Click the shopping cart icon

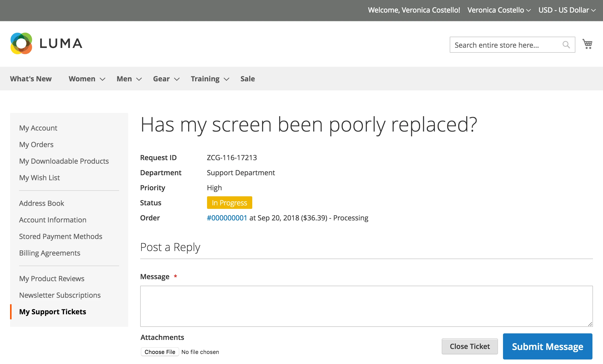point(587,44)
